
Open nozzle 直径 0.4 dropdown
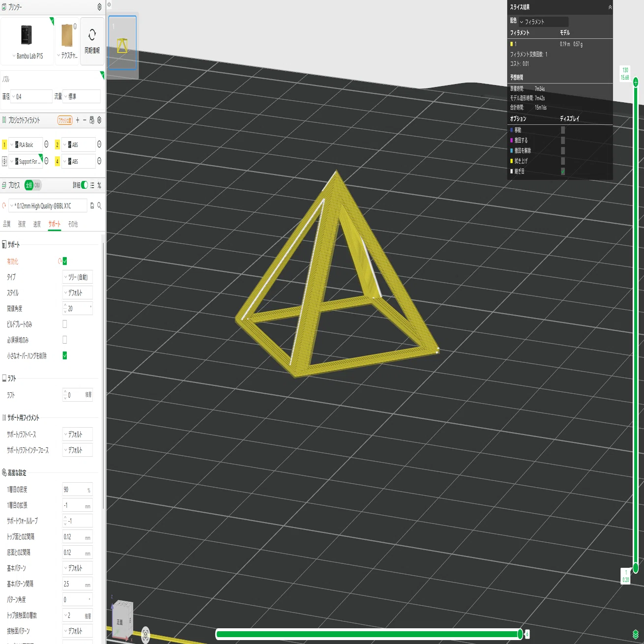(x=31, y=96)
